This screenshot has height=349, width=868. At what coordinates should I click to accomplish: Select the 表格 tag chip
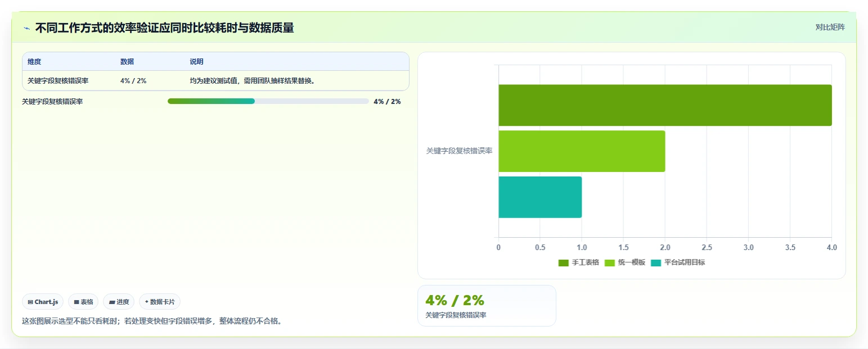click(83, 302)
